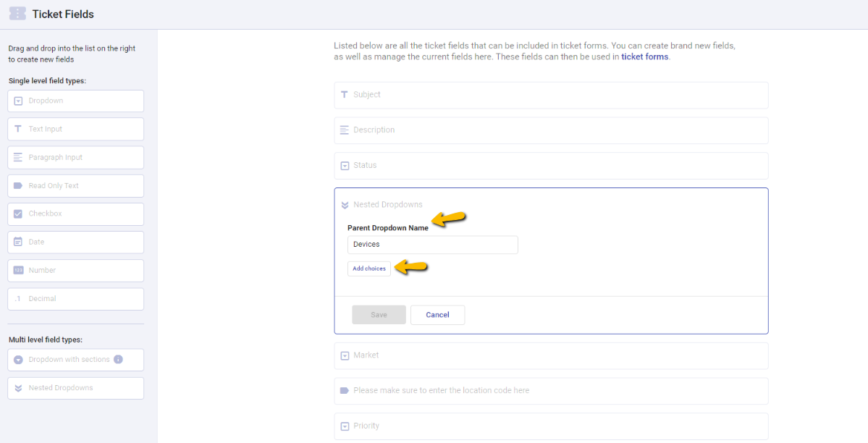
Task: Click the Checkbox field type icon
Action: tap(17, 214)
